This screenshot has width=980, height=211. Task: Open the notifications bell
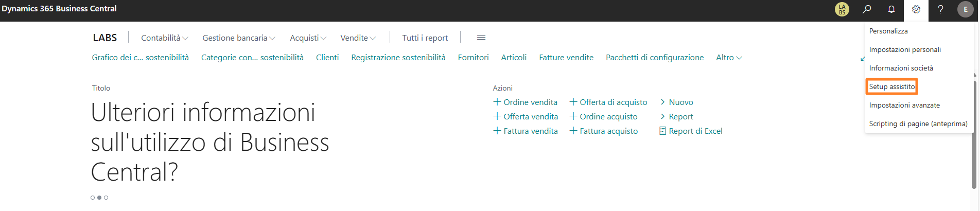891,9
